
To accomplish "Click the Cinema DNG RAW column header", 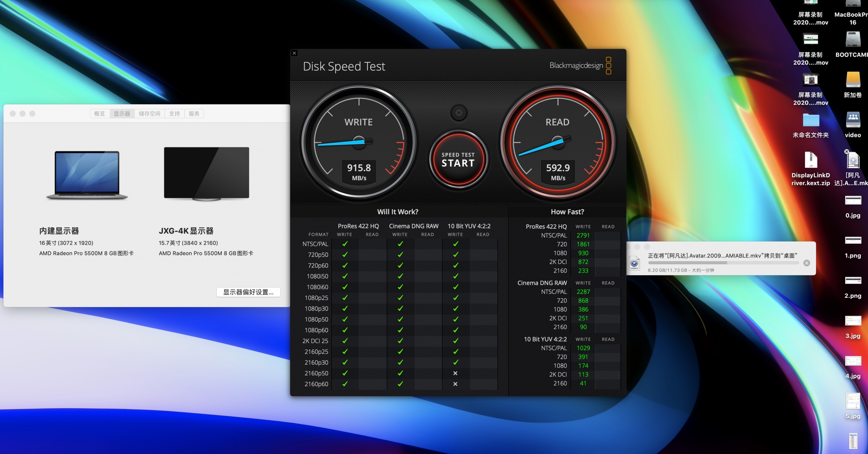I will pyautogui.click(x=414, y=226).
